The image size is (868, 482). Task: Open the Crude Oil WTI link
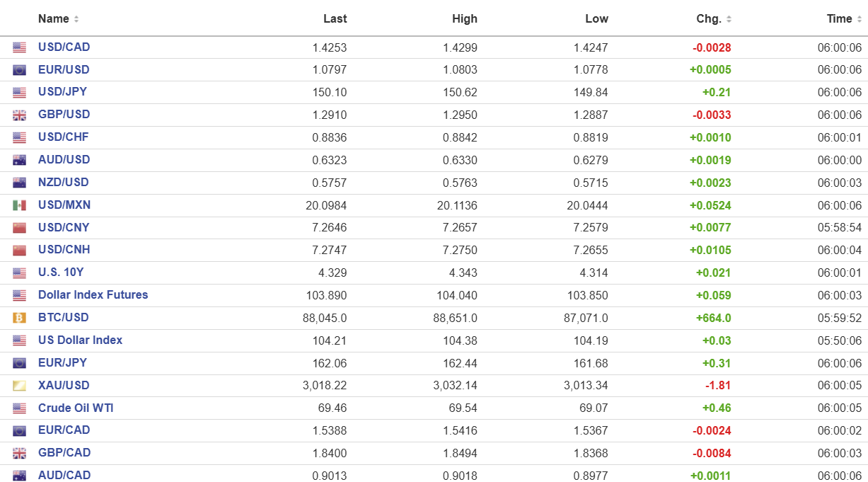(x=76, y=408)
